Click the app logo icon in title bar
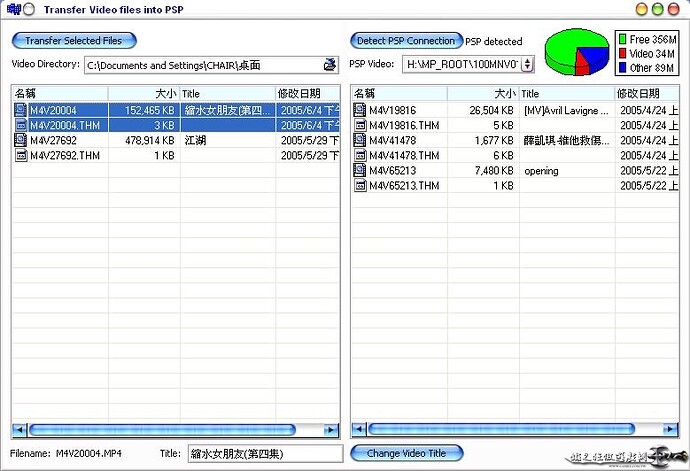This screenshot has width=690, height=471. pos(14,9)
